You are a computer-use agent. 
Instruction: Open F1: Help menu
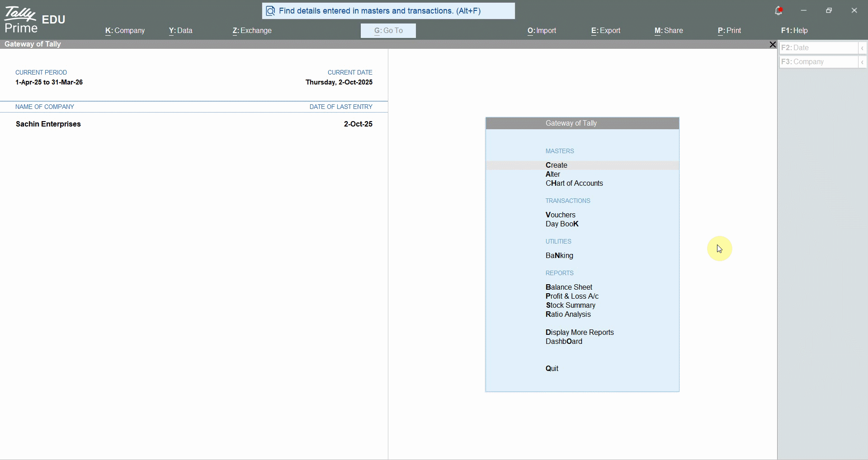pyautogui.click(x=794, y=31)
